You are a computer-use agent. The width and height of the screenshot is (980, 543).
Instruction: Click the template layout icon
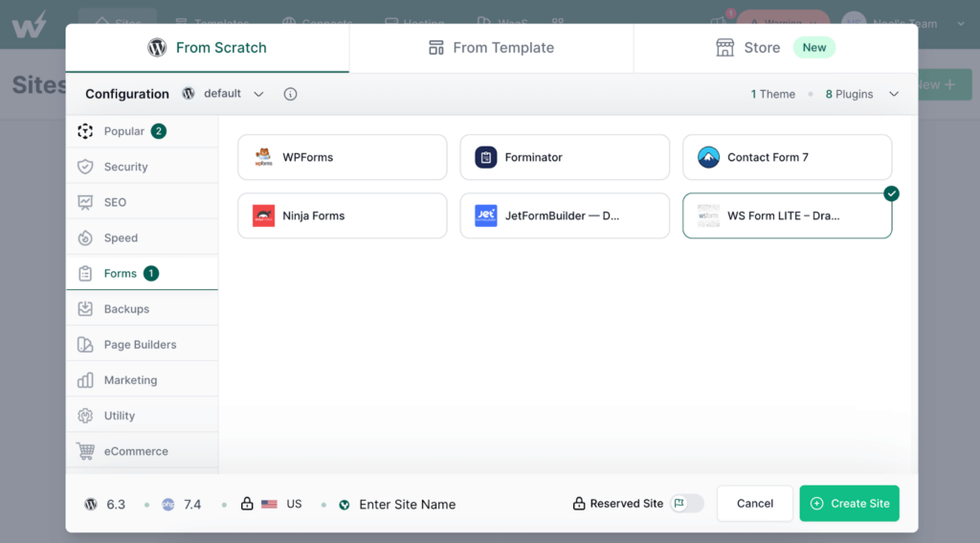point(435,48)
